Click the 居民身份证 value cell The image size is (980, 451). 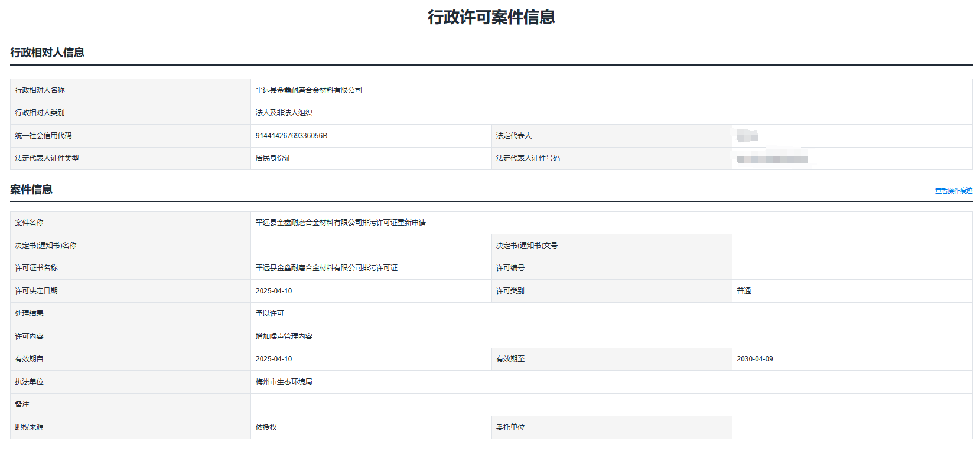[273, 158]
